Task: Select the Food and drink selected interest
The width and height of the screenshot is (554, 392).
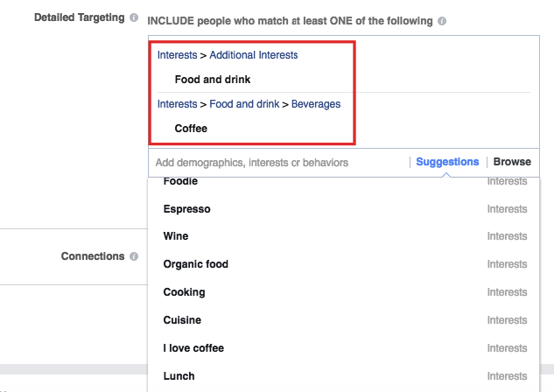Action: tap(213, 80)
